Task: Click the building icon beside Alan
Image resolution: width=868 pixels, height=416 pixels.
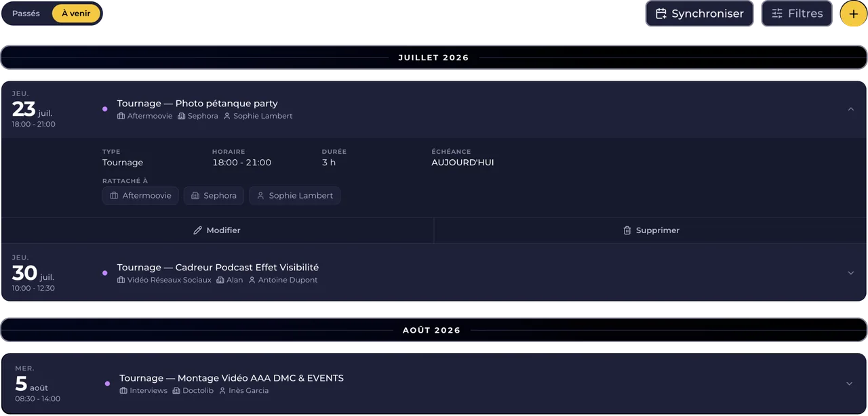Action: tap(220, 280)
